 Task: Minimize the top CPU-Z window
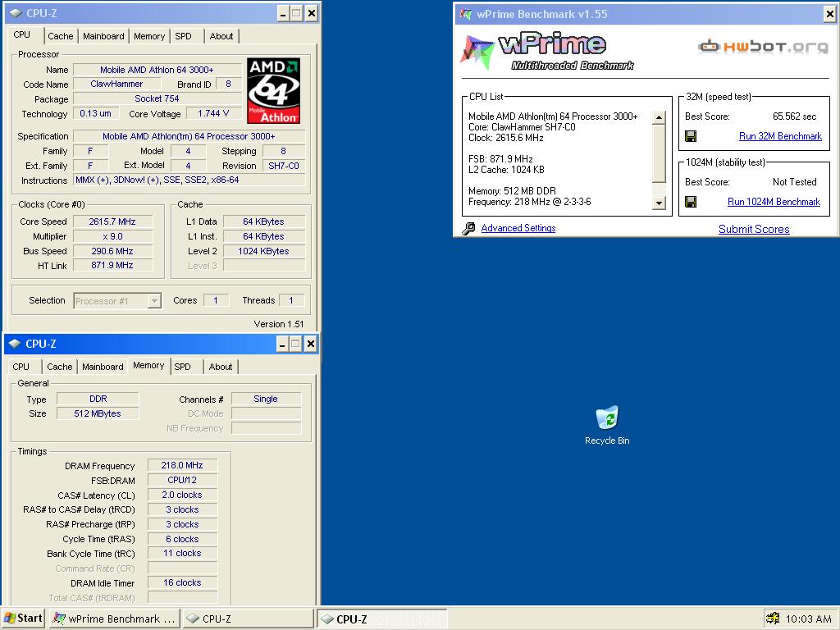point(283,13)
